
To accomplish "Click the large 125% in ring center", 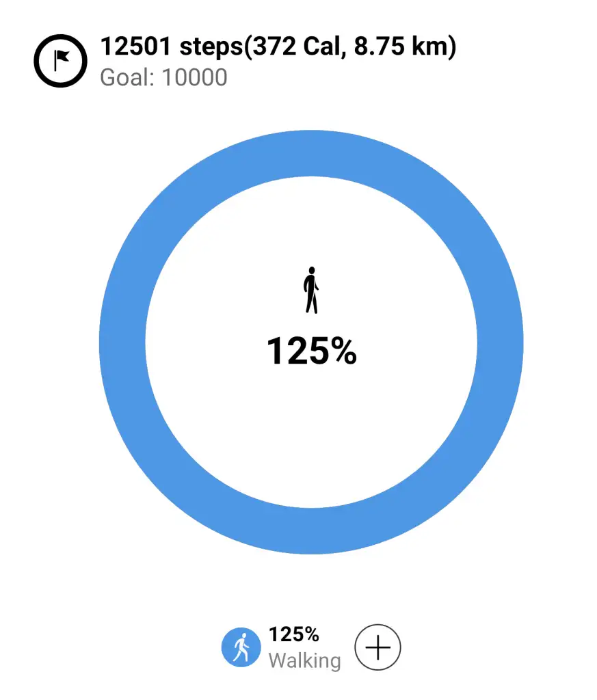I will [x=311, y=351].
